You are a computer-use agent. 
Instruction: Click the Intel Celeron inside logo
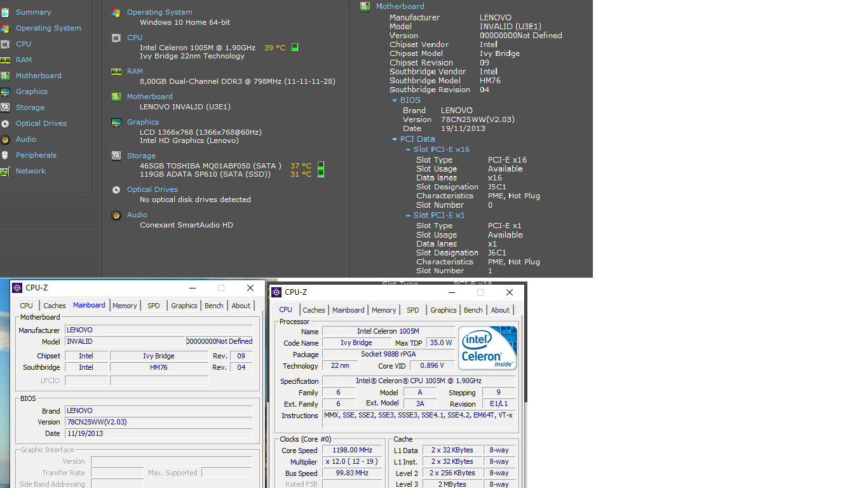coord(487,348)
